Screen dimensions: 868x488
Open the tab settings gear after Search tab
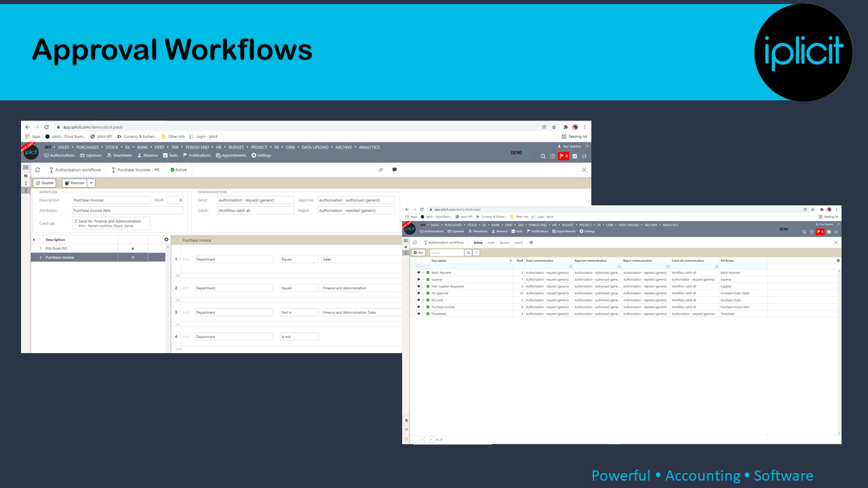[x=531, y=242]
